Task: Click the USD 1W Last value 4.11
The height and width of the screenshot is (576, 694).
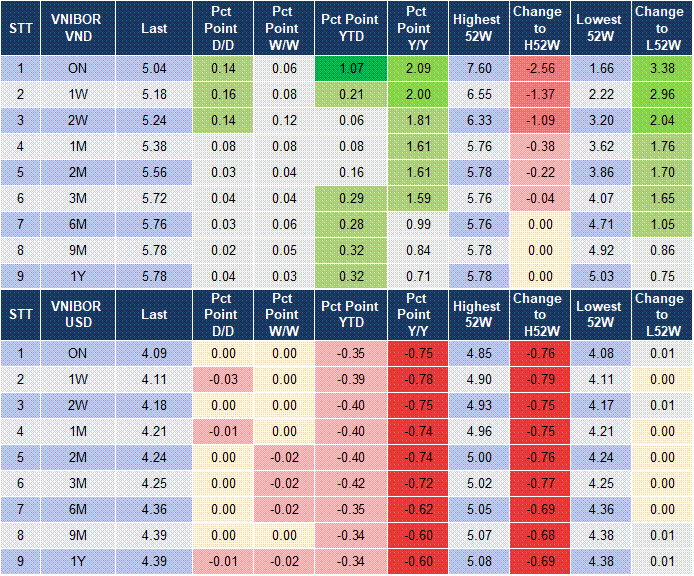Action: point(154,379)
